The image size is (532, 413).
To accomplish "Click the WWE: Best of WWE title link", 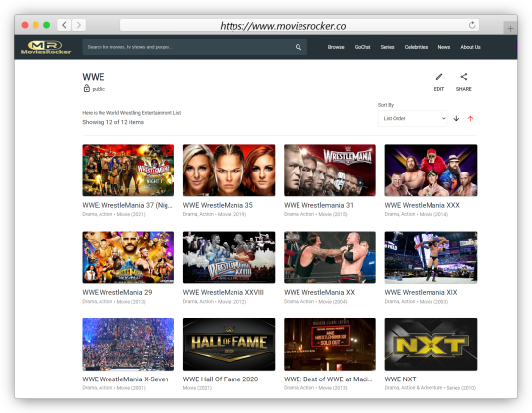I will [x=328, y=379].
